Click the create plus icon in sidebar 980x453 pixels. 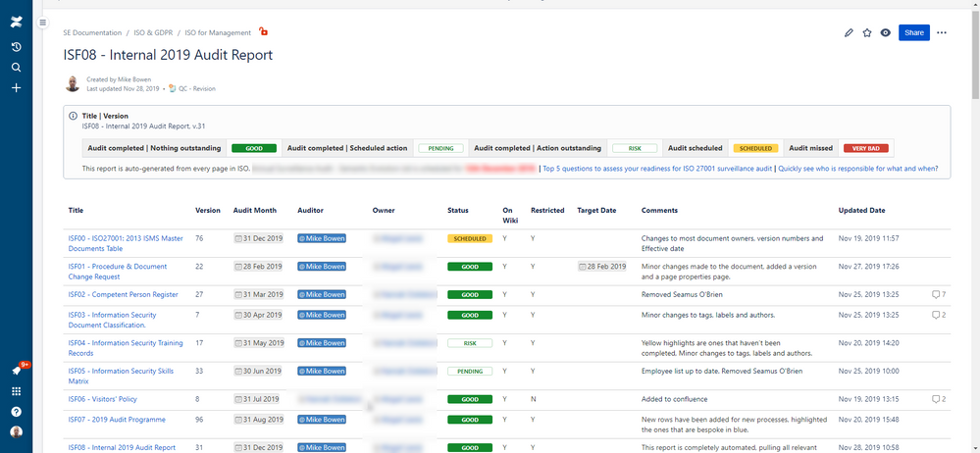click(x=17, y=88)
